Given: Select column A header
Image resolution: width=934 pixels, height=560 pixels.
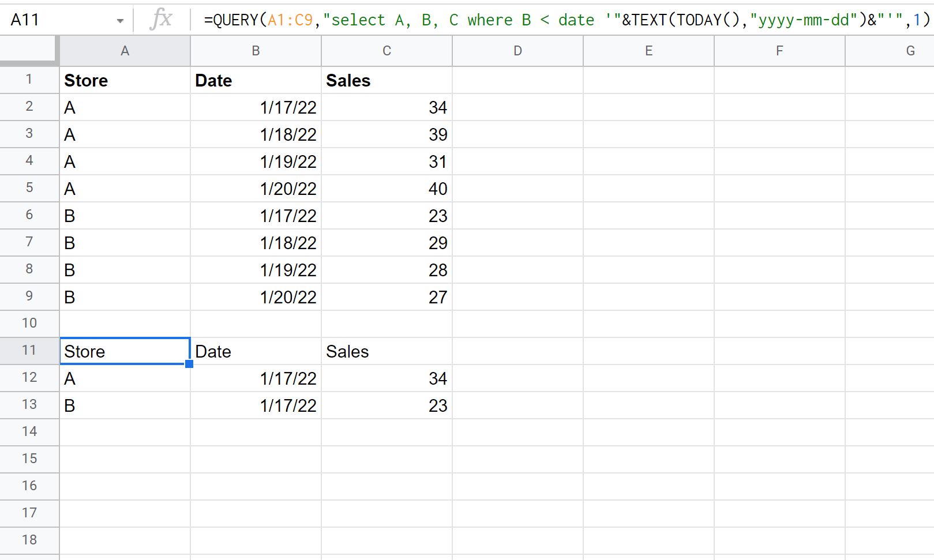Looking at the screenshot, I should pos(125,51).
